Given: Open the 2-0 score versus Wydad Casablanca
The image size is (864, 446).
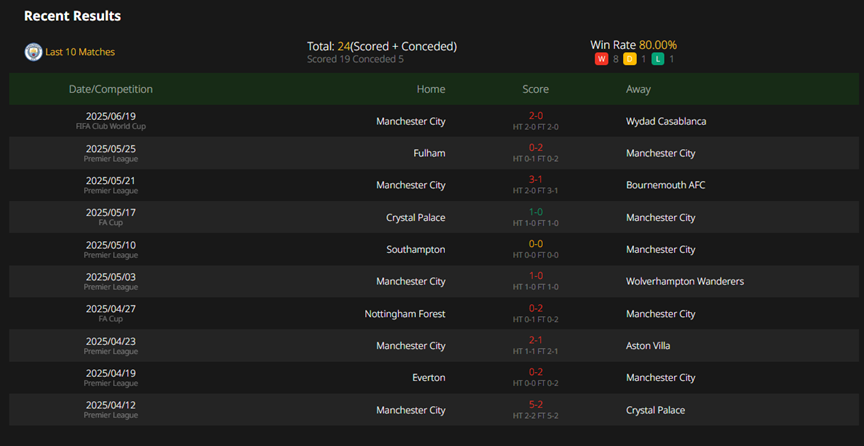Looking at the screenshot, I should (x=536, y=116).
